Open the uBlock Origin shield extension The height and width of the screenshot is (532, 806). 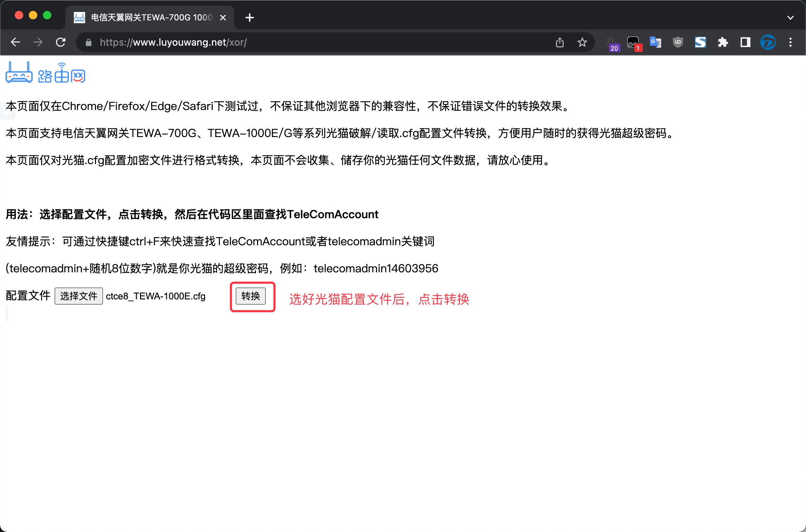pyautogui.click(x=678, y=43)
